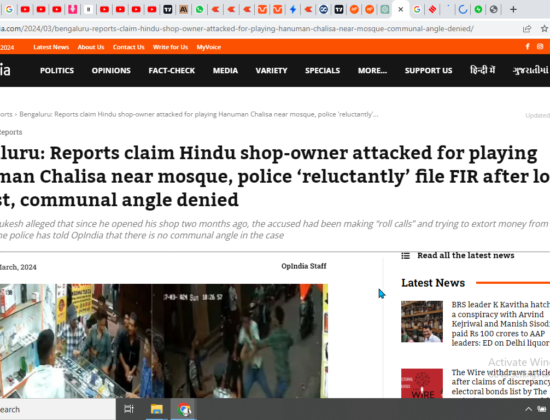Open Task View from the taskbar

pyautogui.click(x=129, y=409)
